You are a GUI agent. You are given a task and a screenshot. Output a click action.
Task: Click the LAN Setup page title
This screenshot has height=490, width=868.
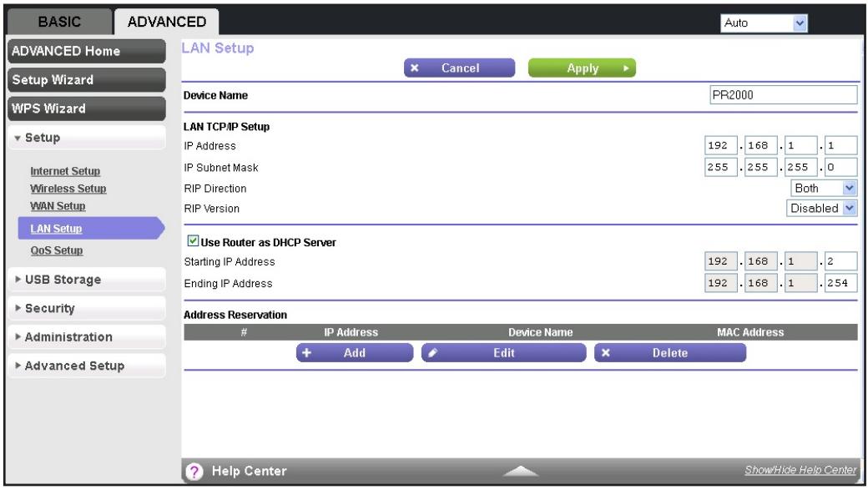(218, 48)
